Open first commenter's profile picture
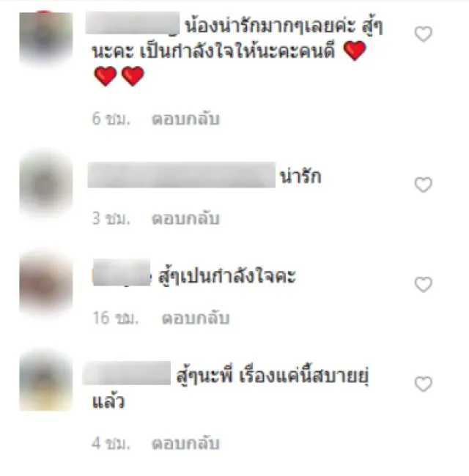 46,39
